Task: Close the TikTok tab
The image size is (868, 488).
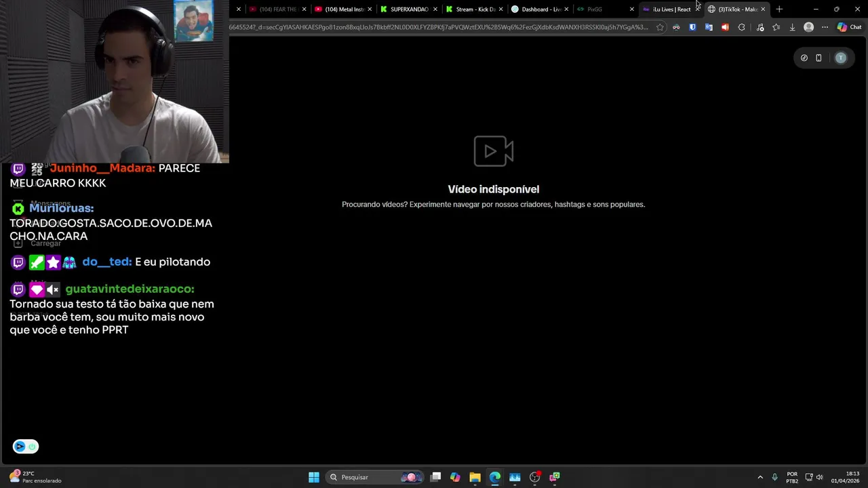Action: (x=764, y=9)
